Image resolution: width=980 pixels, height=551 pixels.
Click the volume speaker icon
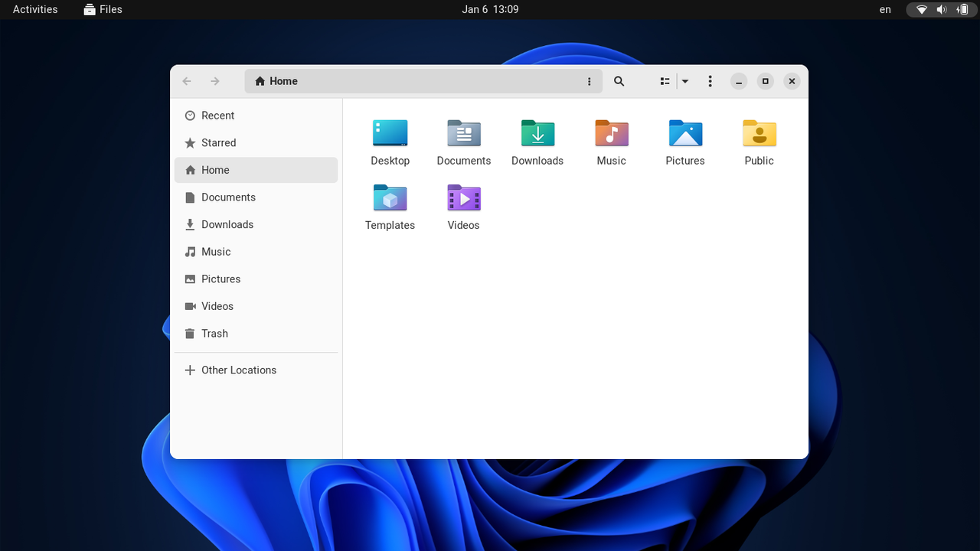pos(942,9)
